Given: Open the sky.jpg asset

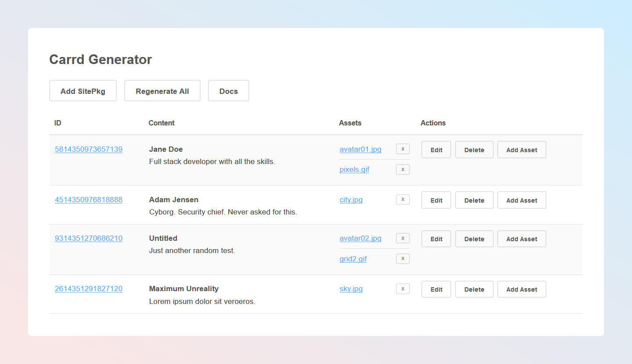Looking at the screenshot, I should (x=351, y=289).
